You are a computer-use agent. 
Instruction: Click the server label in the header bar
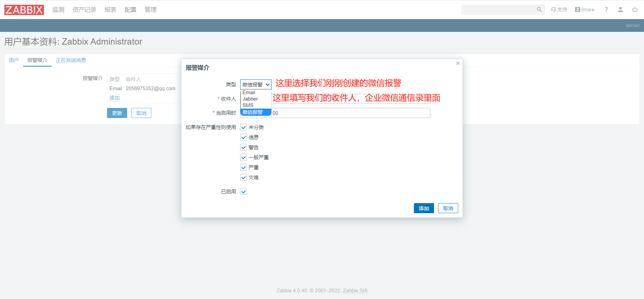pos(633,25)
